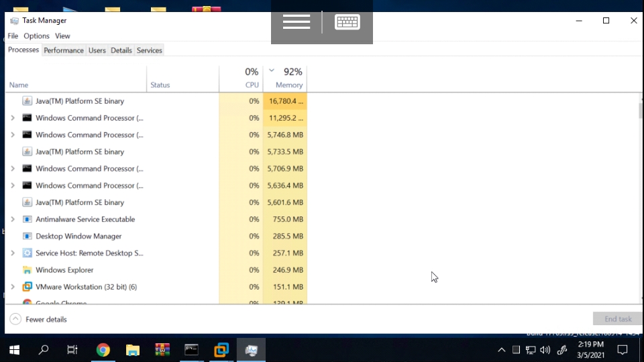Click the 755.0 MB memory value
The width and height of the screenshot is (644, 362).
point(288,219)
